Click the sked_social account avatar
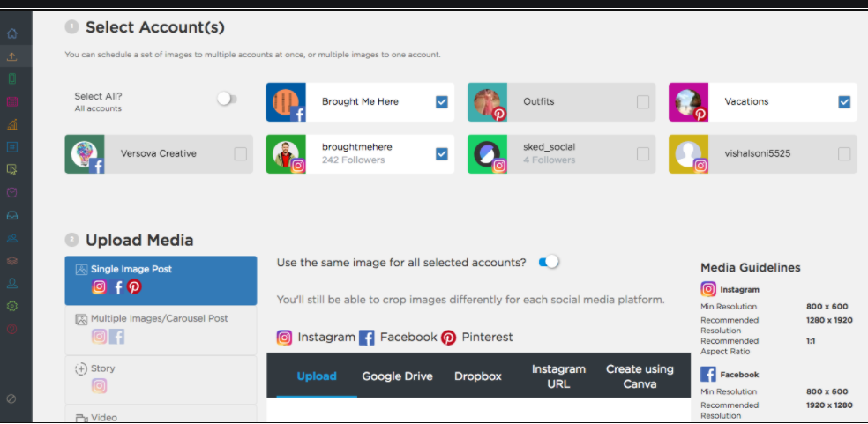 point(487,154)
